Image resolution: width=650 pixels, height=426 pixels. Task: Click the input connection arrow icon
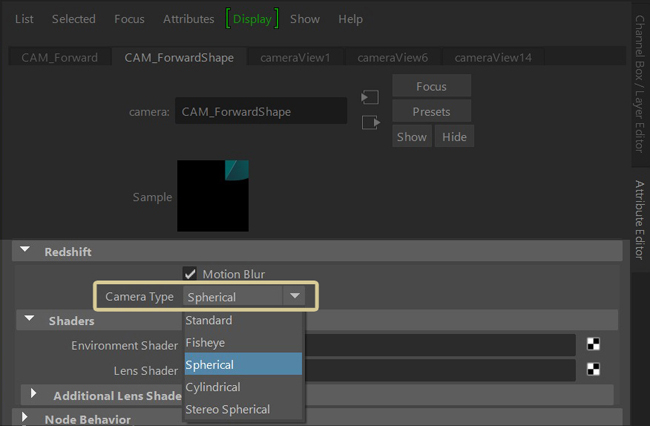click(x=370, y=98)
